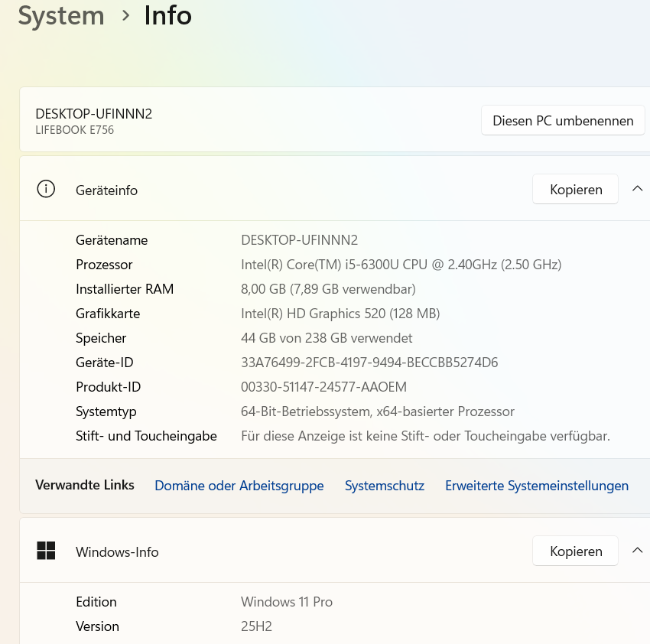
Task: Select the Speicher label
Action: [101, 338]
